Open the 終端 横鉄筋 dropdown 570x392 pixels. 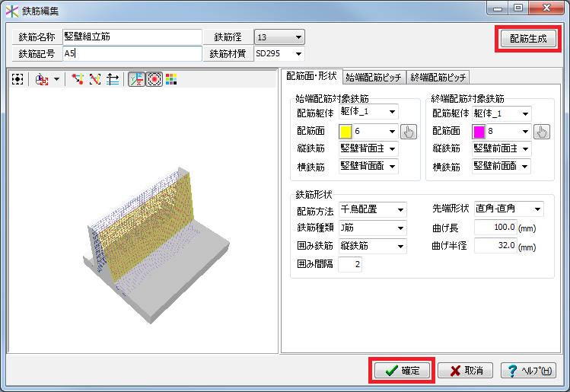coord(502,166)
